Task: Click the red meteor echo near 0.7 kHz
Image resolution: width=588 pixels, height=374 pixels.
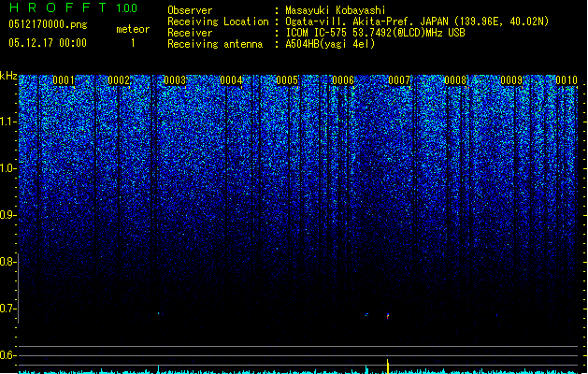Action: [388, 316]
